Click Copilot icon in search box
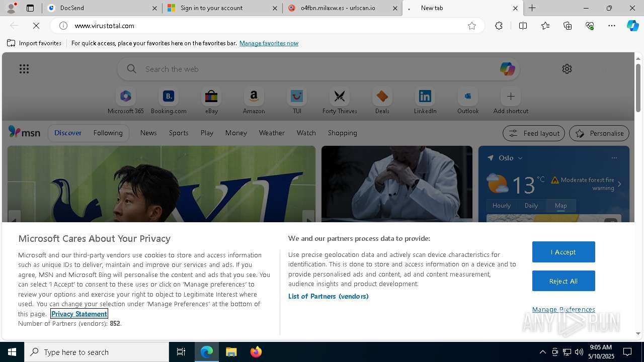Screen dimensions: 644x362 pyautogui.click(x=507, y=69)
